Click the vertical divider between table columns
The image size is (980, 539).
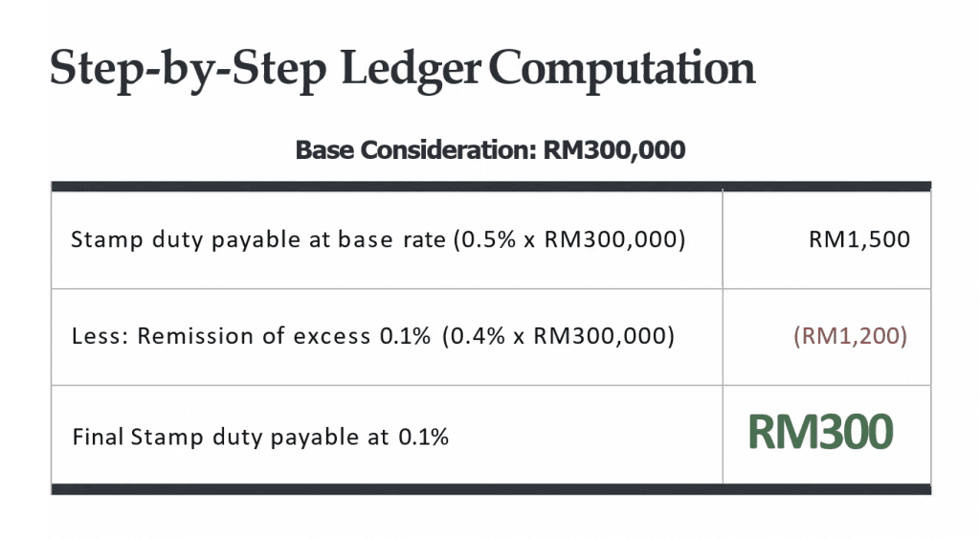pyautogui.click(x=723, y=337)
